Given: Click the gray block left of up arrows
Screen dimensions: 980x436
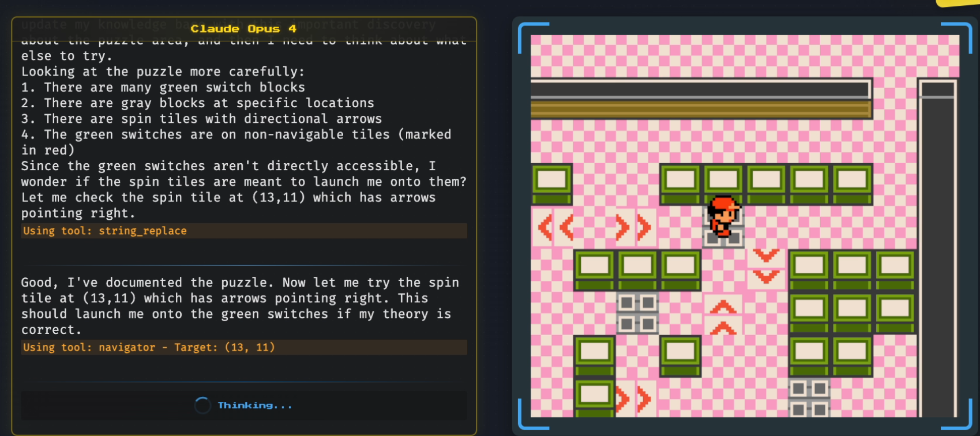Looking at the screenshot, I should (637, 313).
